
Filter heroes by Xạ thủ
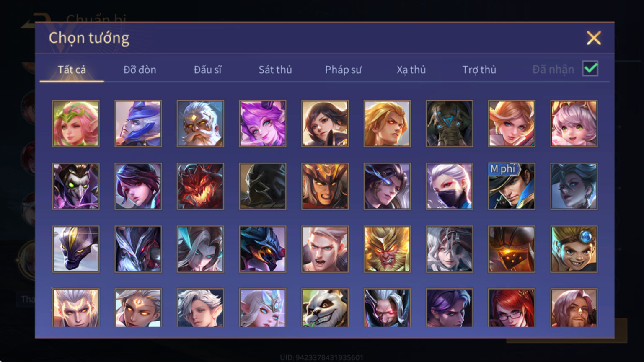pos(411,70)
